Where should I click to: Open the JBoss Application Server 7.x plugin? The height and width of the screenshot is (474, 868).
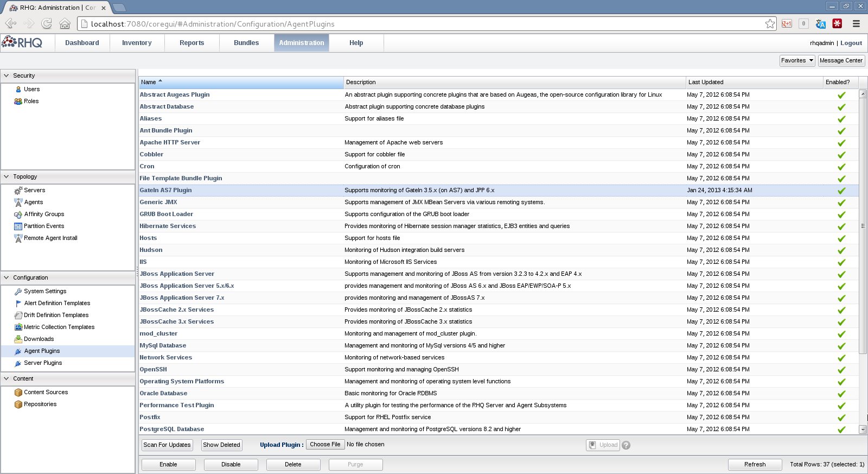[x=182, y=298]
